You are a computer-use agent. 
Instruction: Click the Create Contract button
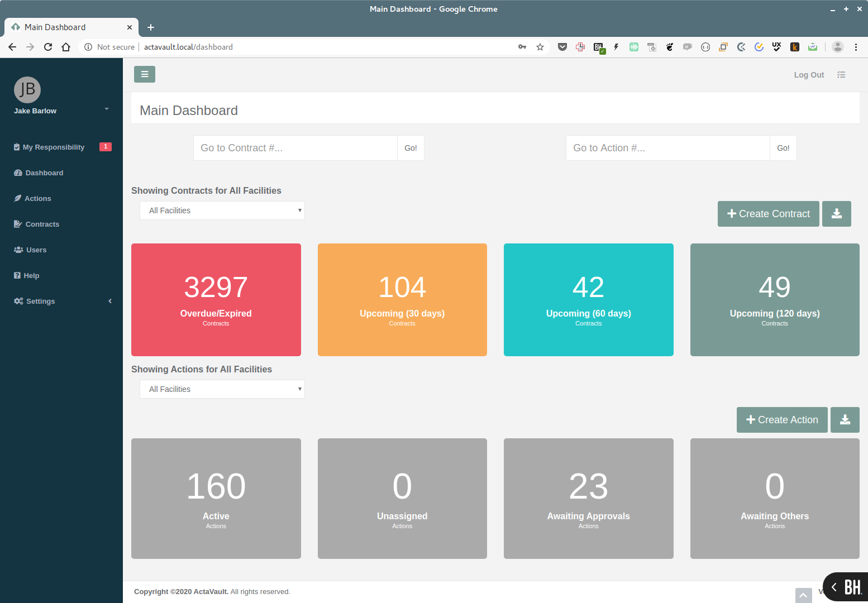tap(768, 214)
